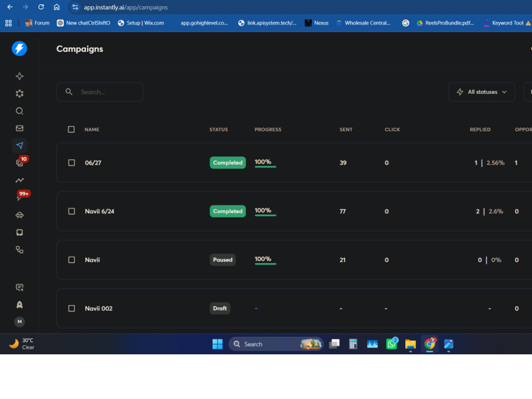Expand the All statuses dropdown

(481, 92)
